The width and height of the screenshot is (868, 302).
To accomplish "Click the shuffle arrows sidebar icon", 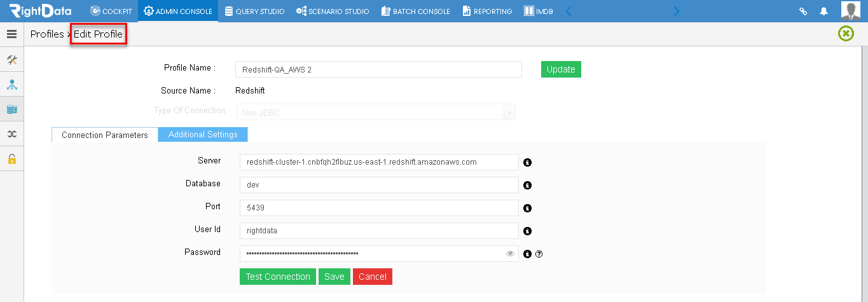I will (11, 134).
